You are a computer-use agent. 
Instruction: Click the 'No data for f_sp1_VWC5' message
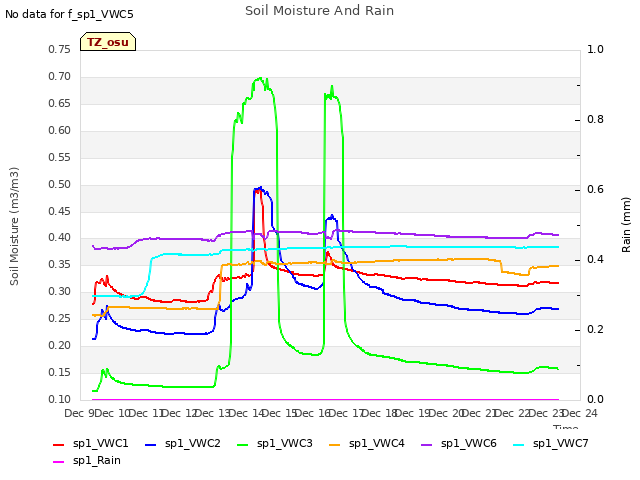69,15
